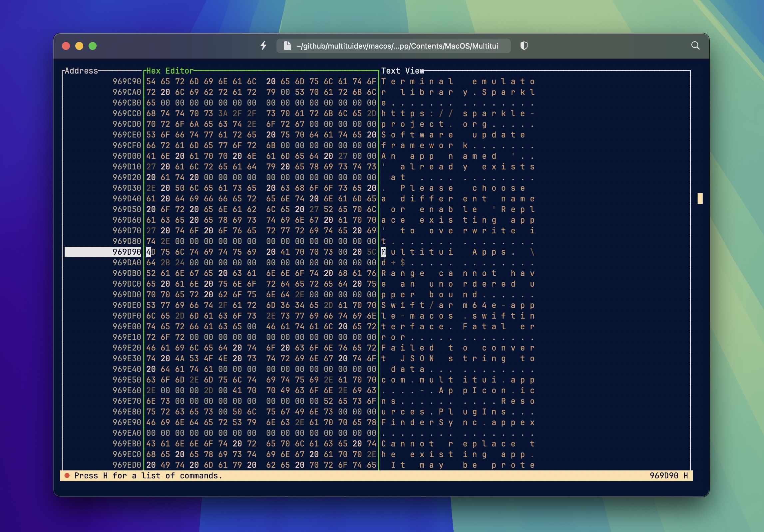Viewport: 764px width, 532px height.
Task: Click the 'Press H for a list of commands' message
Action: (x=148, y=476)
